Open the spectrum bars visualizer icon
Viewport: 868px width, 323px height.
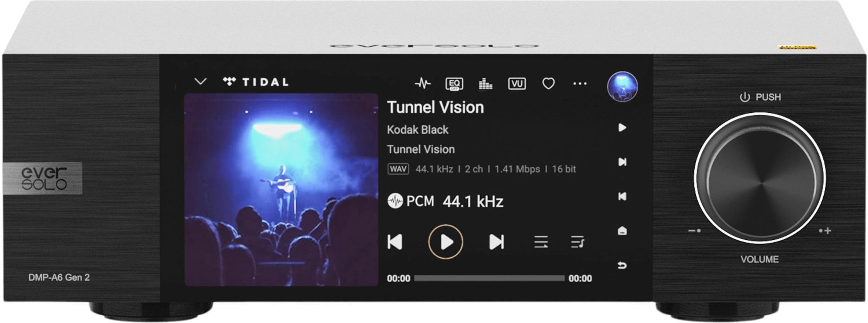tap(485, 84)
